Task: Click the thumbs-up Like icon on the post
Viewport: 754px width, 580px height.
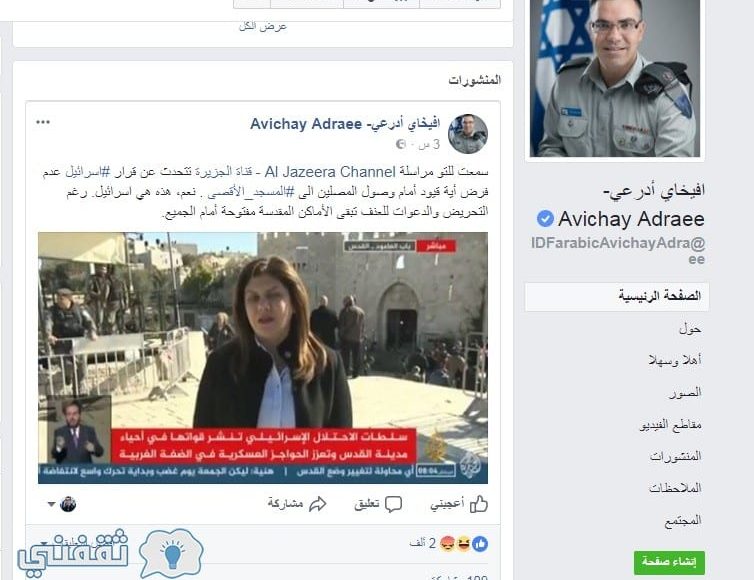Action: point(479,504)
